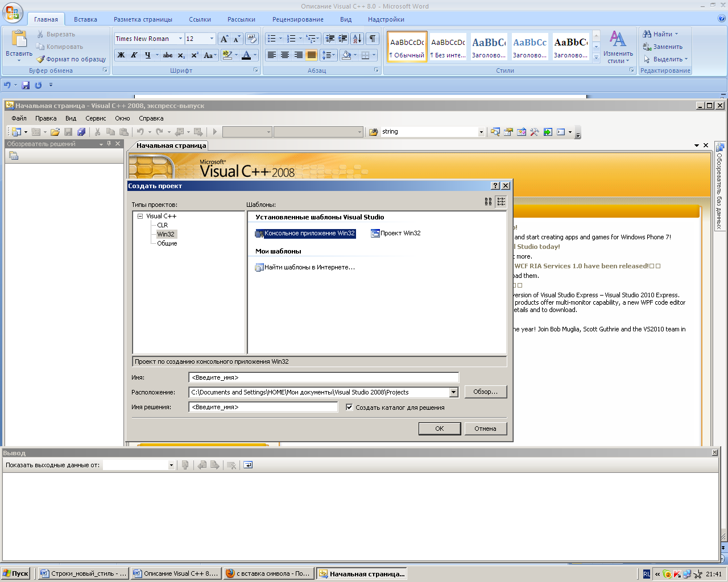Collapse the Visual C++ tree node
Image resolution: width=728 pixels, height=582 pixels.
click(140, 216)
